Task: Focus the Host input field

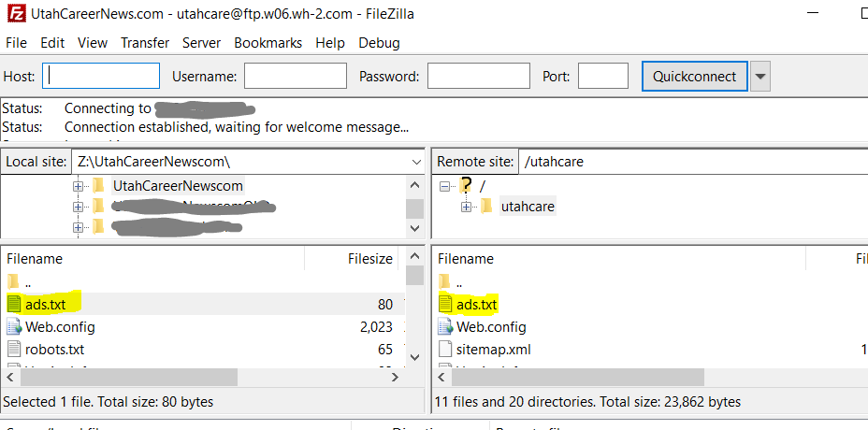Action: coord(101,77)
